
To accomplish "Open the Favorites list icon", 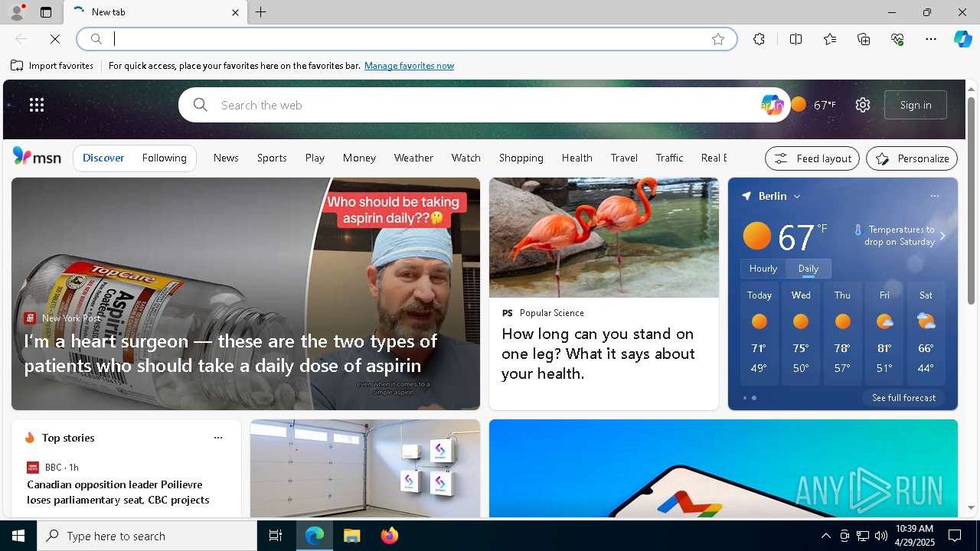I will pyautogui.click(x=830, y=39).
